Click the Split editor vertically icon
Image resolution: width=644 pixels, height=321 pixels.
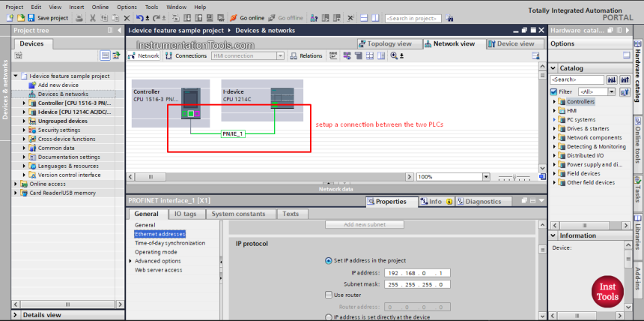[x=375, y=18]
